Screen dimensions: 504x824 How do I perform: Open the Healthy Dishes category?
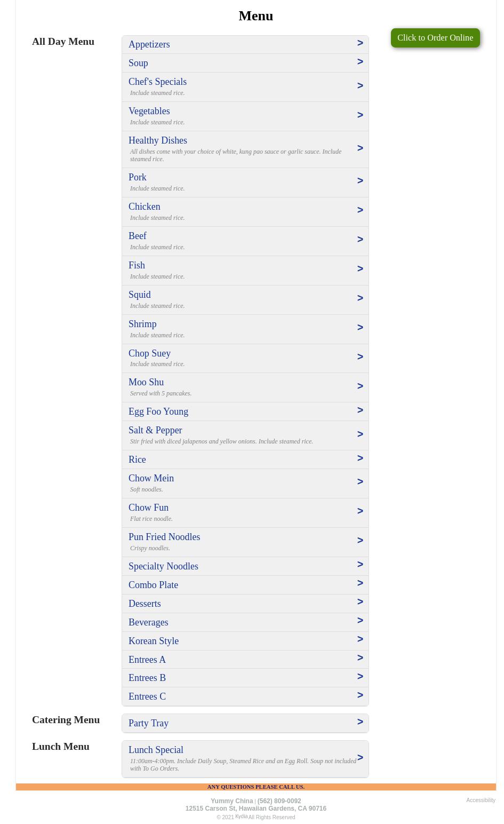158,140
